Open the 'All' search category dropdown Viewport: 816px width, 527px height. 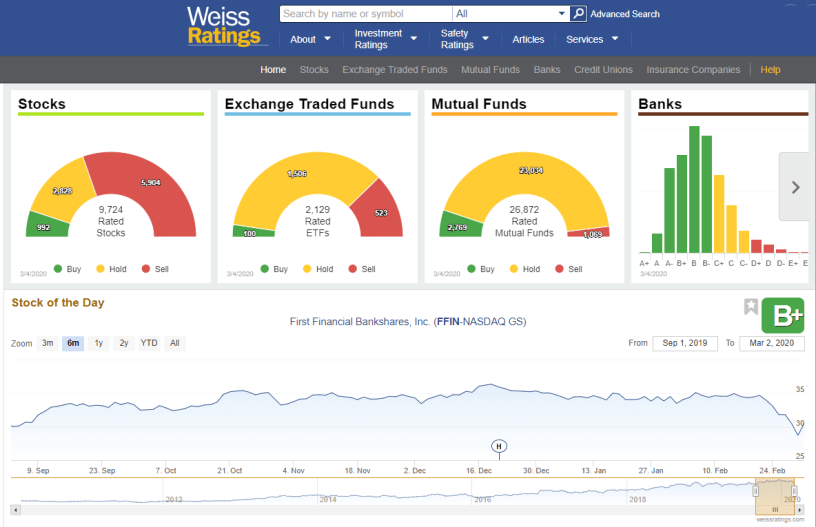point(510,14)
